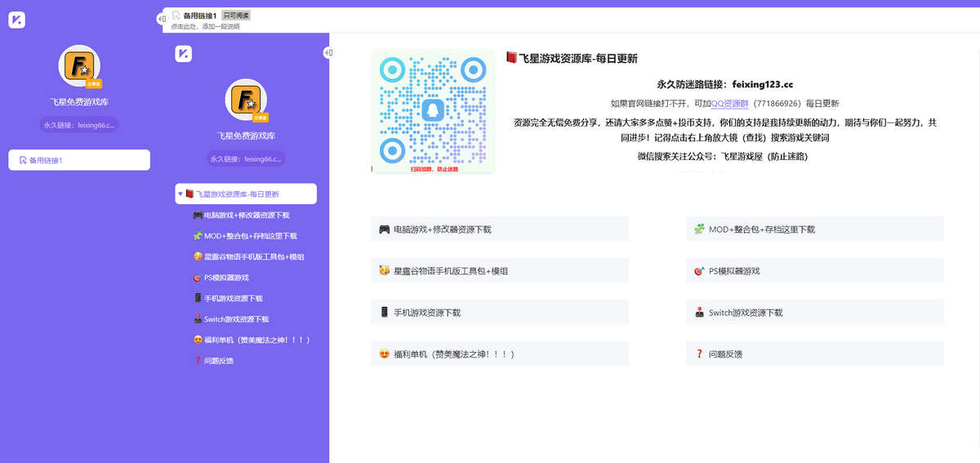Click the puzzle icon of sidebar MOD+整合包+存档这里下载

198,236
